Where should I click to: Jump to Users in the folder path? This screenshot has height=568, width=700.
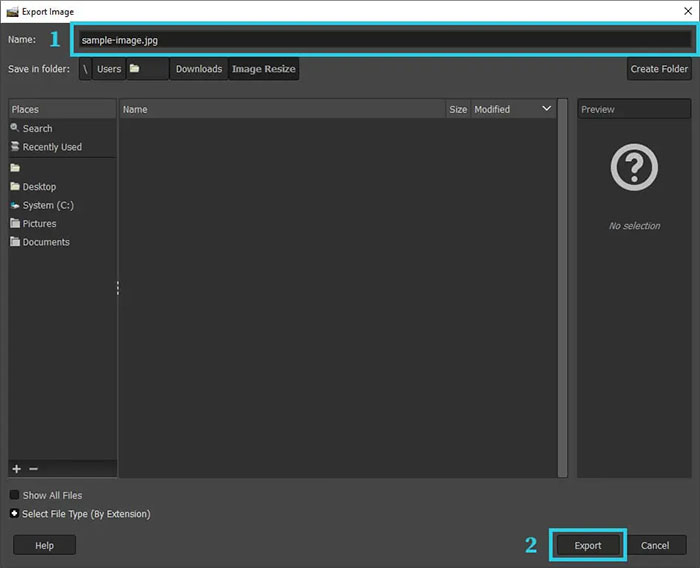pos(108,69)
